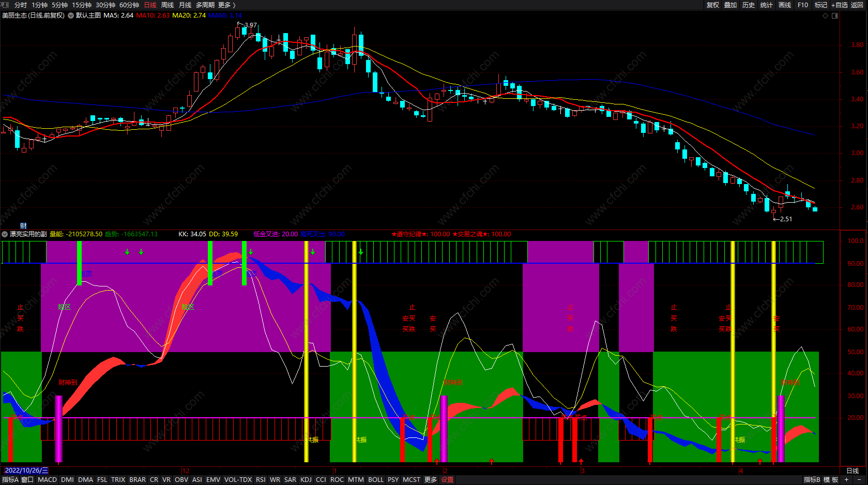This screenshot has height=485, width=868.
Task: Click the 复权 adjustment button
Action: pyautogui.click(x=713, y=5)
